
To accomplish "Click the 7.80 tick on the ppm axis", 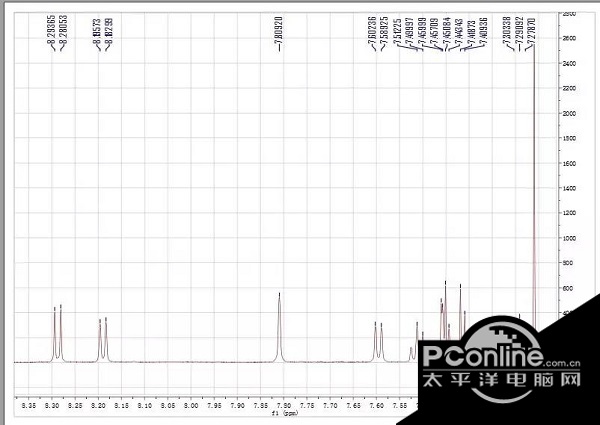I will (284, 405).
